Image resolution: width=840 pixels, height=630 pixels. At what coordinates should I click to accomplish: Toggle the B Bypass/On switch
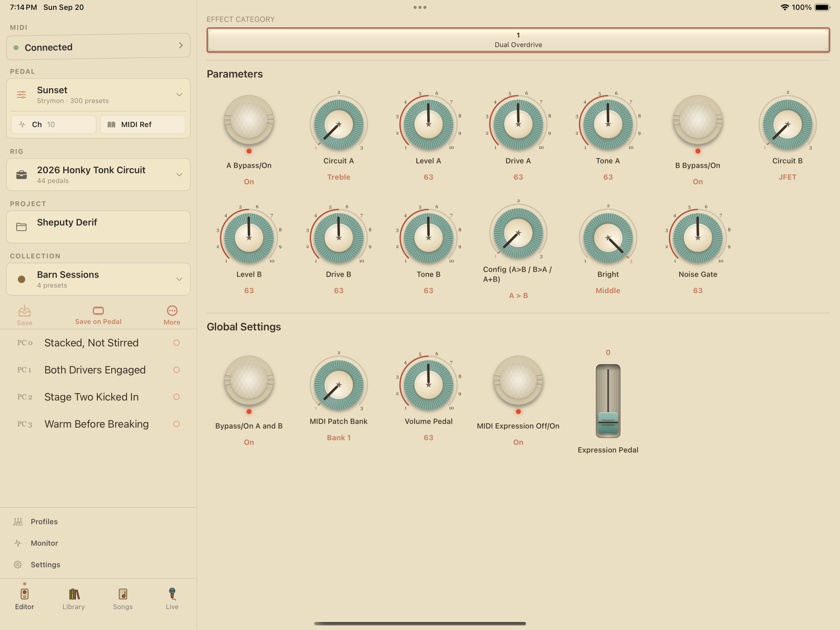(698, 120)
